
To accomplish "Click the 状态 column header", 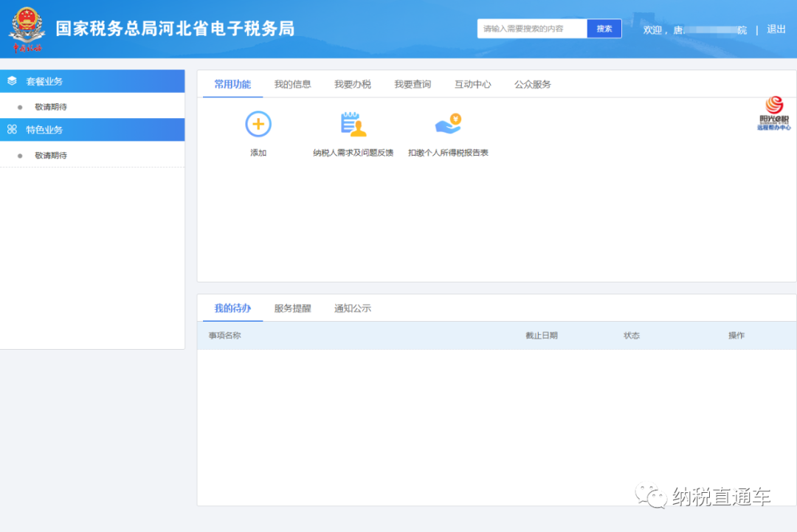I will point(631,335).
